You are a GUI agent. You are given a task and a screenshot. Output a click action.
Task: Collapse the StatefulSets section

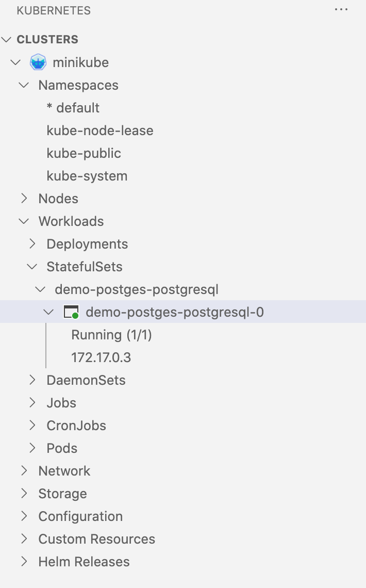[32, 267]
